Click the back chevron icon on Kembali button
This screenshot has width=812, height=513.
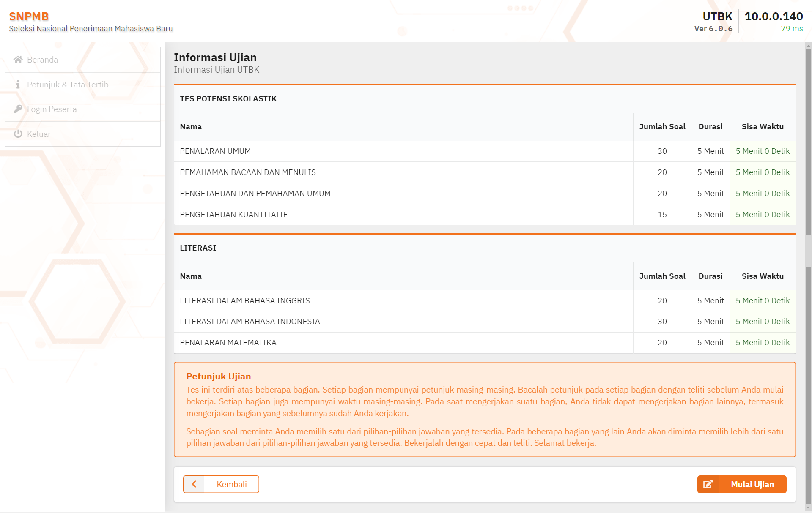[194, 484]
